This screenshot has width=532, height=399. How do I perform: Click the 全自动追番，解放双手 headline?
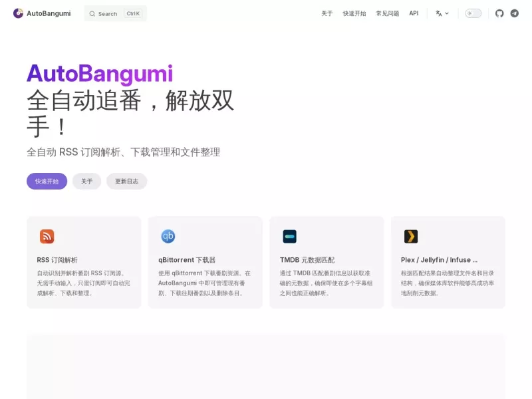[x=130, y=113]
